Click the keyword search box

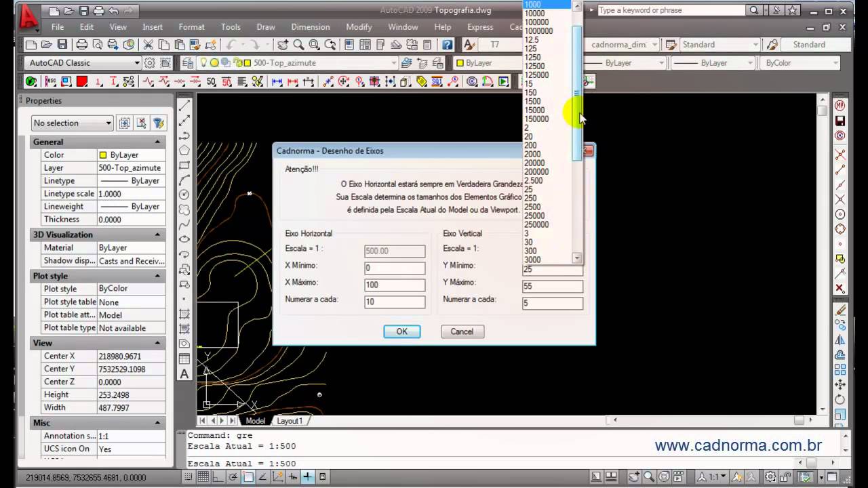pos(671,10)
